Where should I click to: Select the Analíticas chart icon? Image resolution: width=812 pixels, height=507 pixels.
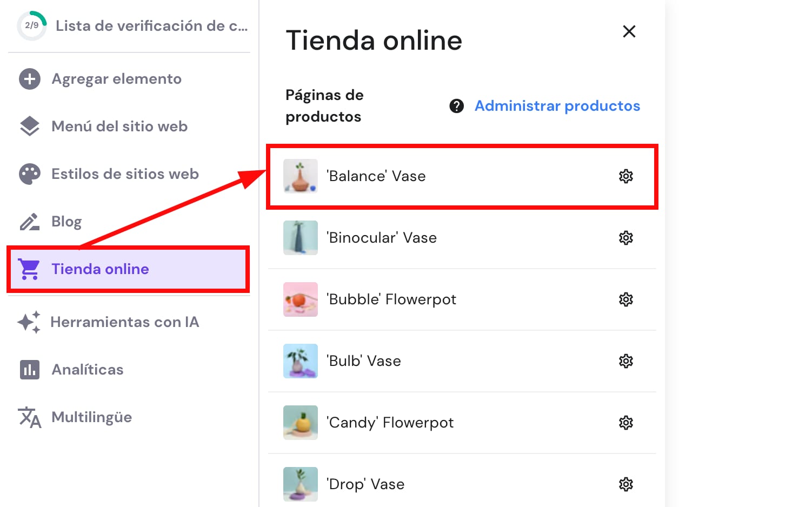tap(29, 369)
